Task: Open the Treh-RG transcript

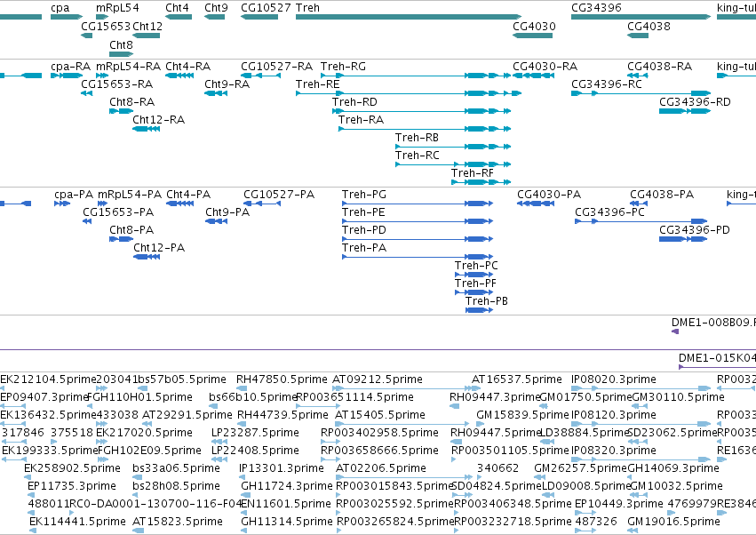Action: click(x=416, y=76)
